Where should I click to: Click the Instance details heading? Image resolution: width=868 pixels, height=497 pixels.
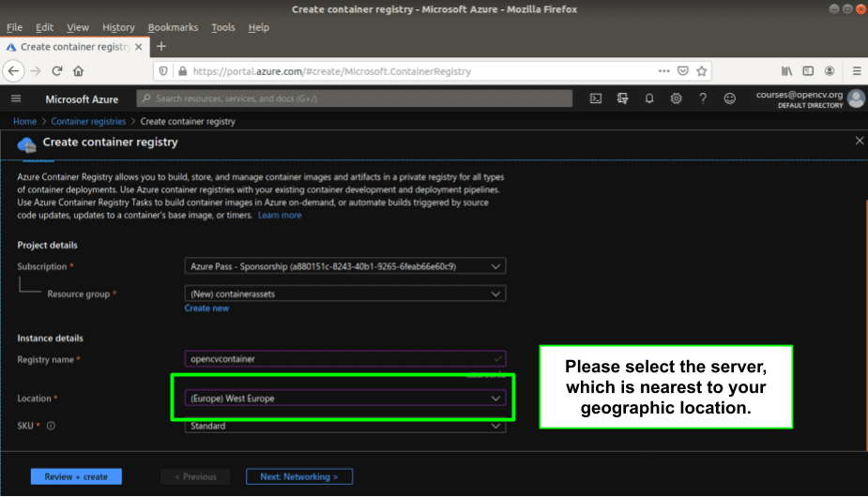50,339
